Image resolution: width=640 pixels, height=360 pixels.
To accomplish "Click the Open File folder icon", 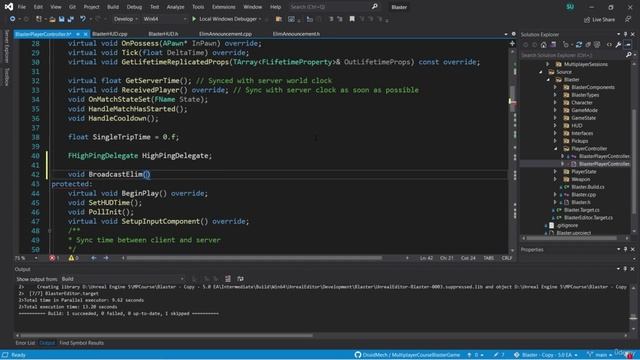I will 52,19.
